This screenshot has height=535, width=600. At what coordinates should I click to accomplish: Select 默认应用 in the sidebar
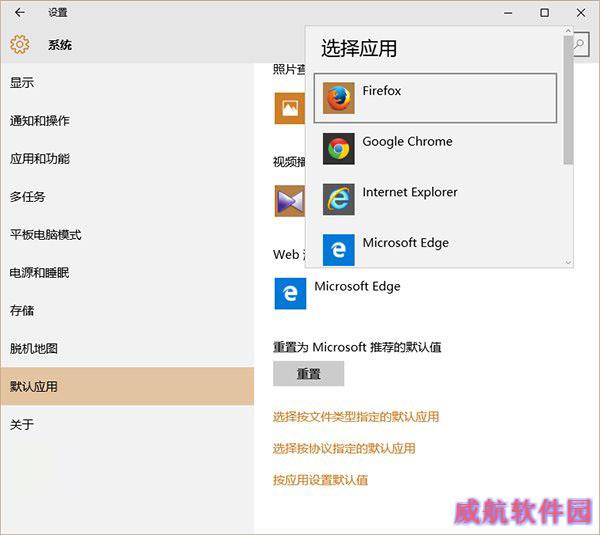click(x=127, y=386)
